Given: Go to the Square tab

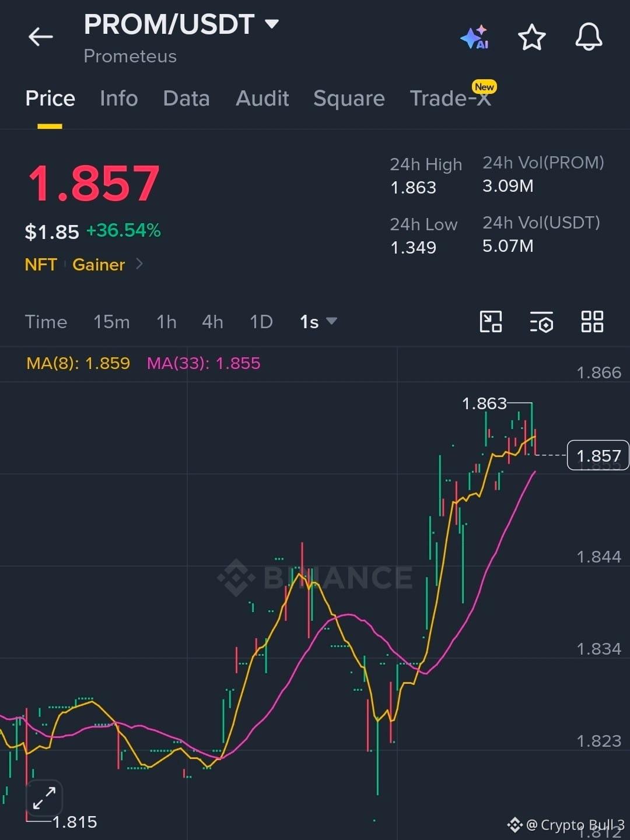Looking at the screenshot, I should tap(349, 98).
